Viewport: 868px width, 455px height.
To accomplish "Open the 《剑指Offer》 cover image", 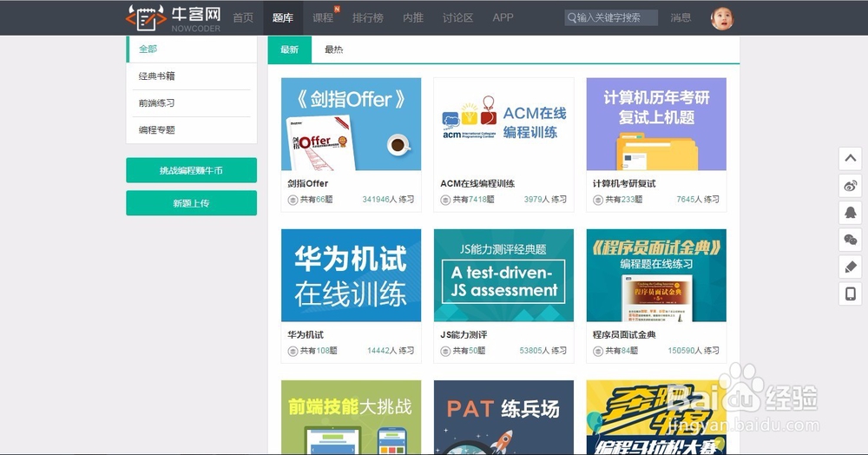I will click(351, 124).
